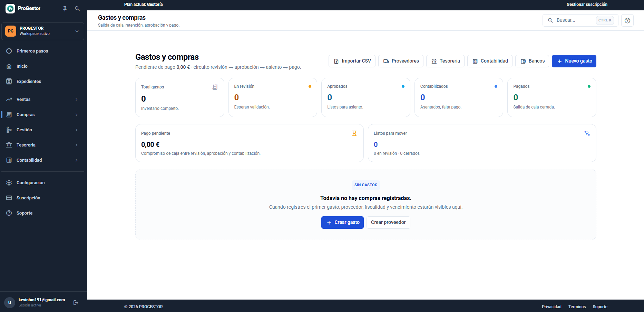Open Expedientes section
This screenshot has height=312, width=644.
(x=43, y=82)
